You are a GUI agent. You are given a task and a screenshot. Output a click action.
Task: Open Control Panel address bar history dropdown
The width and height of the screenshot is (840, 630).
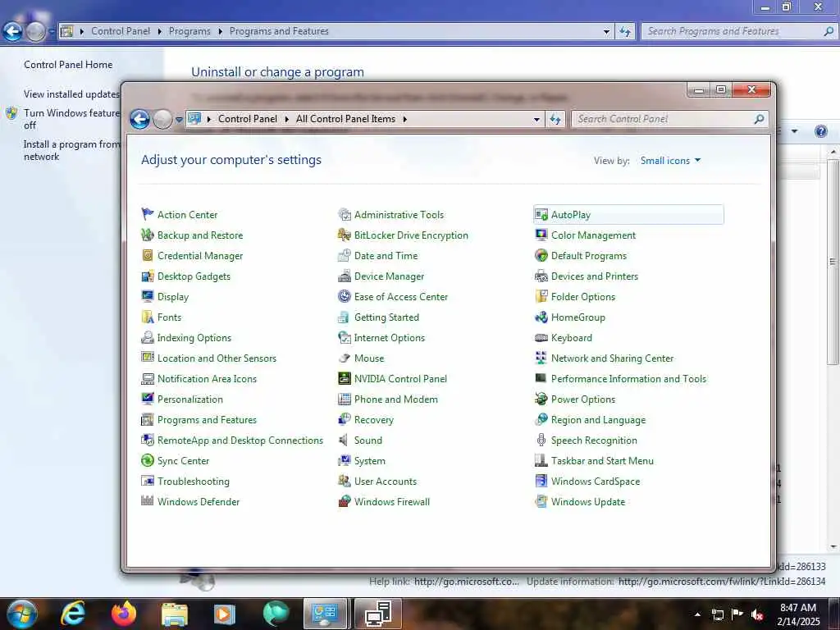536,120
